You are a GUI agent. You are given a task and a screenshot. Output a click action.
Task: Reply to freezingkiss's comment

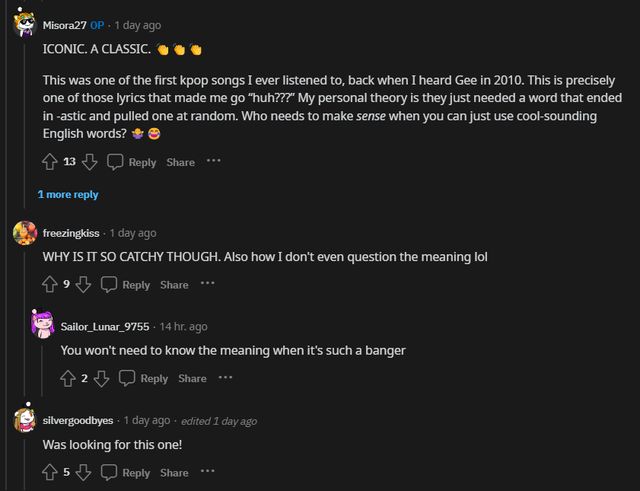click(x=126, y=285)
